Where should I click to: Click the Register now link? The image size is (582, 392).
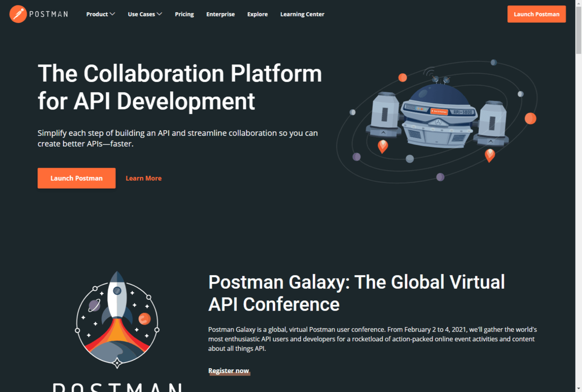(x=228, y=371)
